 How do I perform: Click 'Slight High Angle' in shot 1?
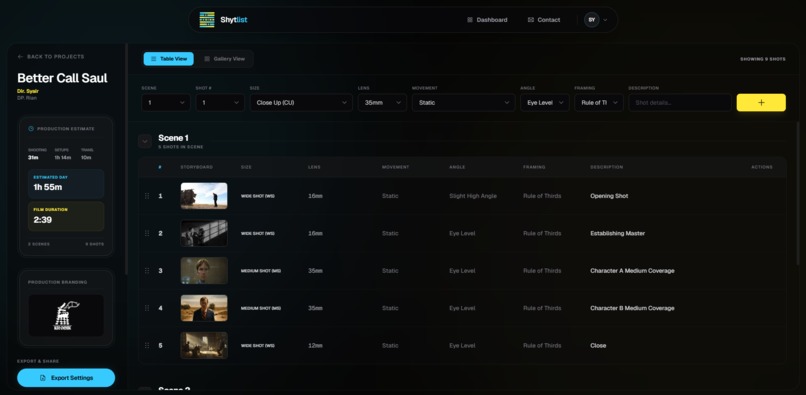473,196
